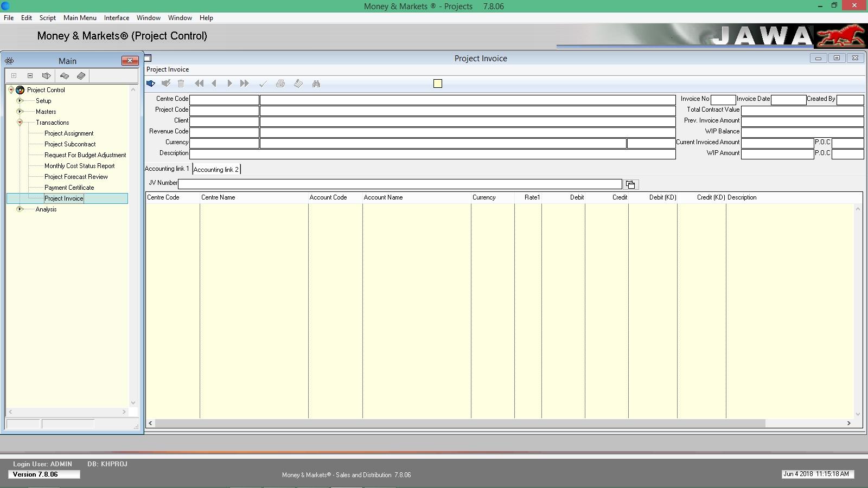Click the yellow square status indicator
The image size is (868, 488).
(438, 84)
